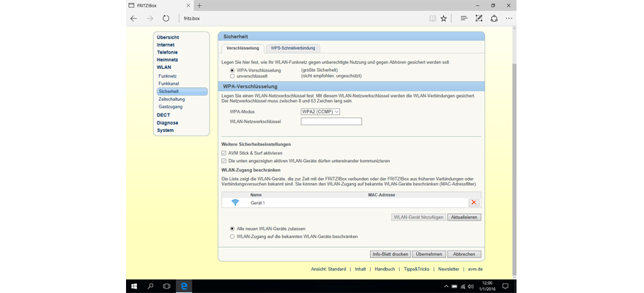This screenshot has width=644, height=293.
Task: Switch to the WPS-Schnellverbindung tab
Action: (x=293, y=48)
